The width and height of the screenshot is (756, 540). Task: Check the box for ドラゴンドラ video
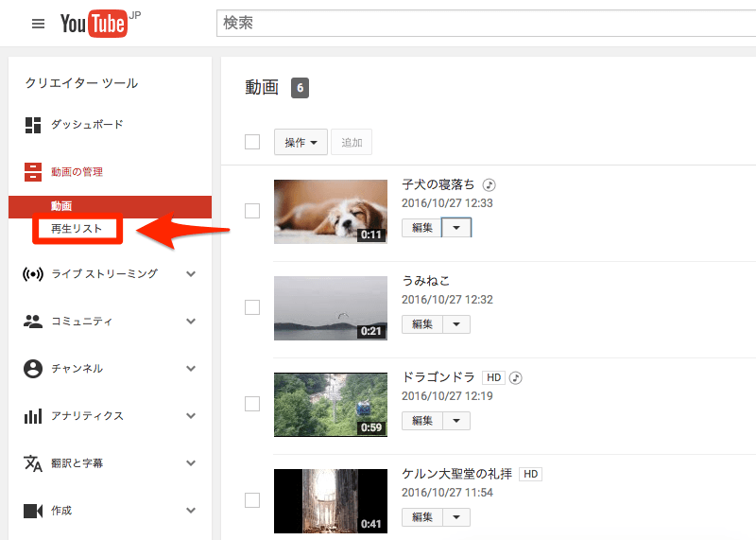coord(252,404)
